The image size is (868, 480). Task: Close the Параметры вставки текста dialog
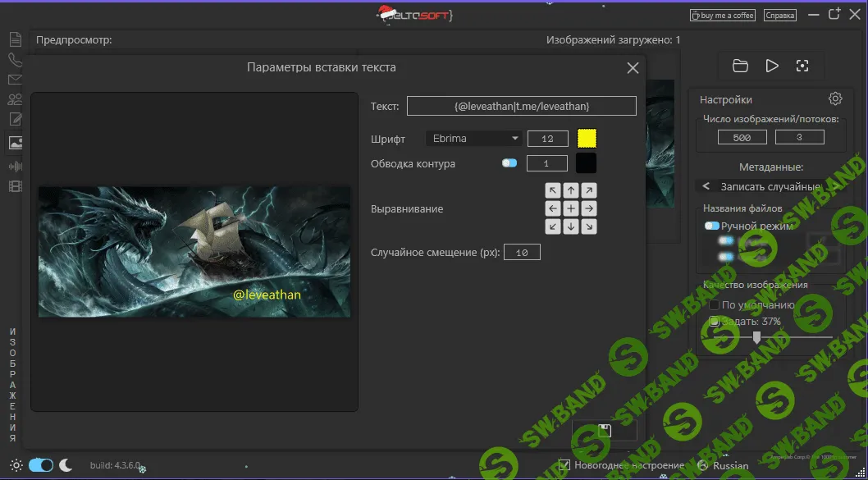pyautogui.click(x=633, y=68)
